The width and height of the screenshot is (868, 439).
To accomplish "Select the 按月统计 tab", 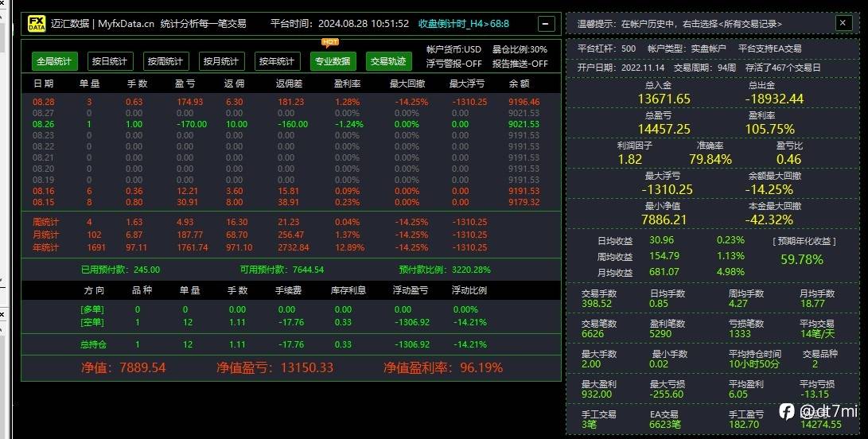I will pos(221,61).
